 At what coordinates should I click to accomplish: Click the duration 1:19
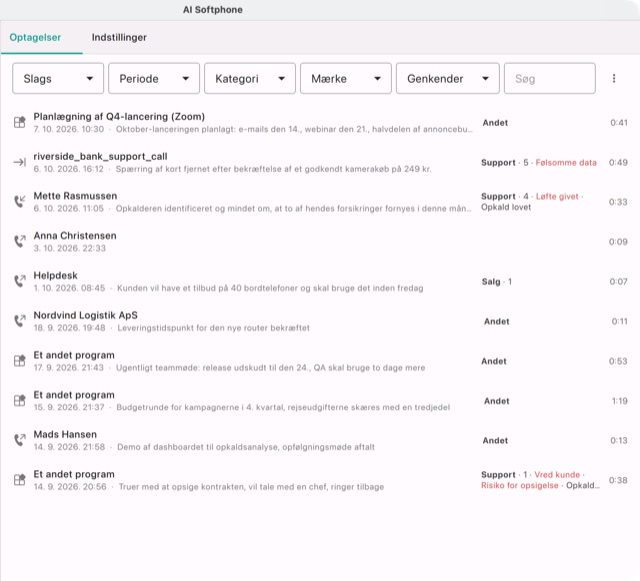(x=619, y=401)
